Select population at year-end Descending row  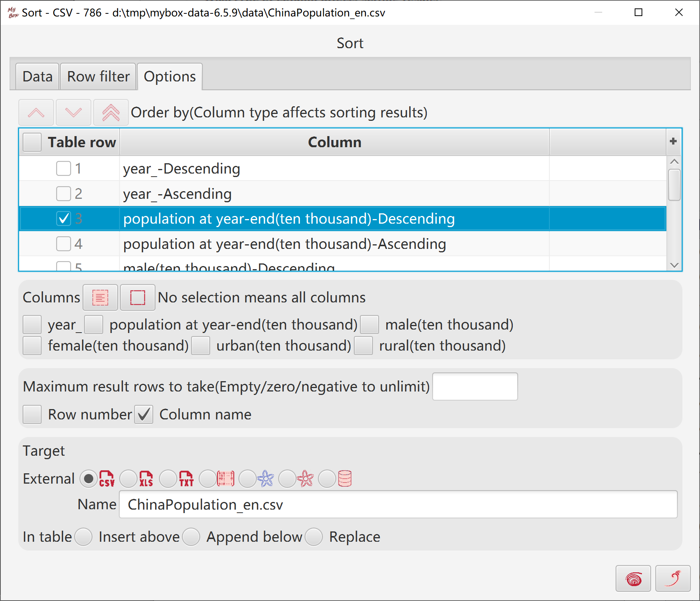[342, 219]
